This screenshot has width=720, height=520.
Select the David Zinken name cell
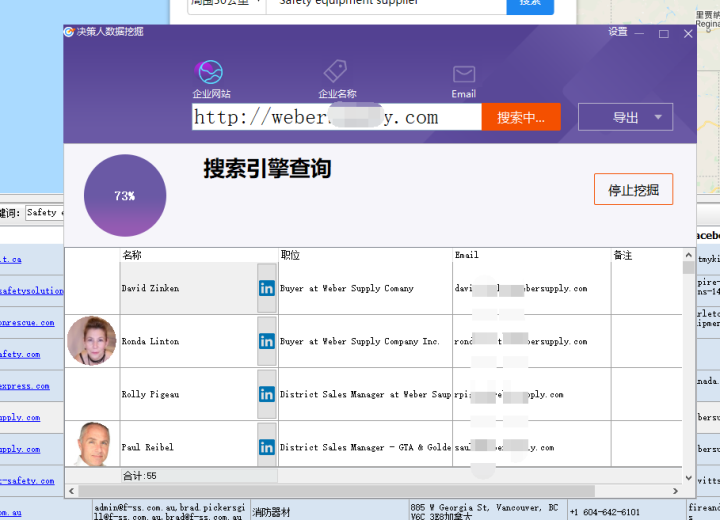click(188, 288)
